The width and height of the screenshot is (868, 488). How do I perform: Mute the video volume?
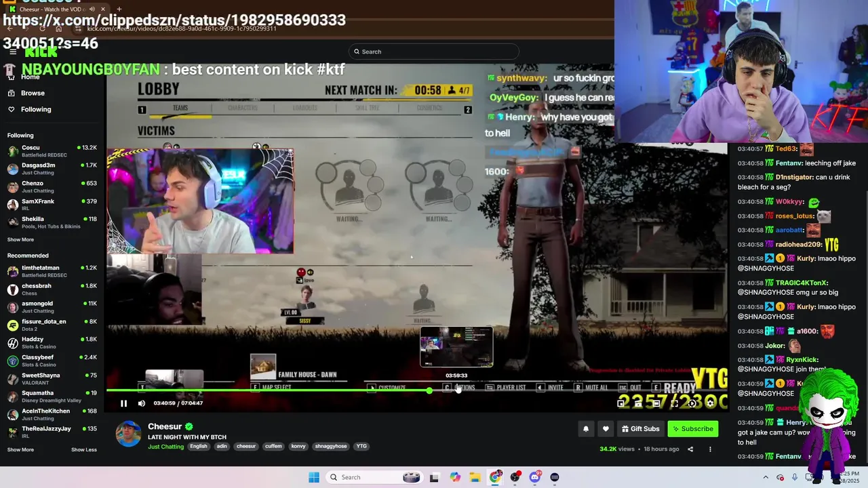coord(142,403)
